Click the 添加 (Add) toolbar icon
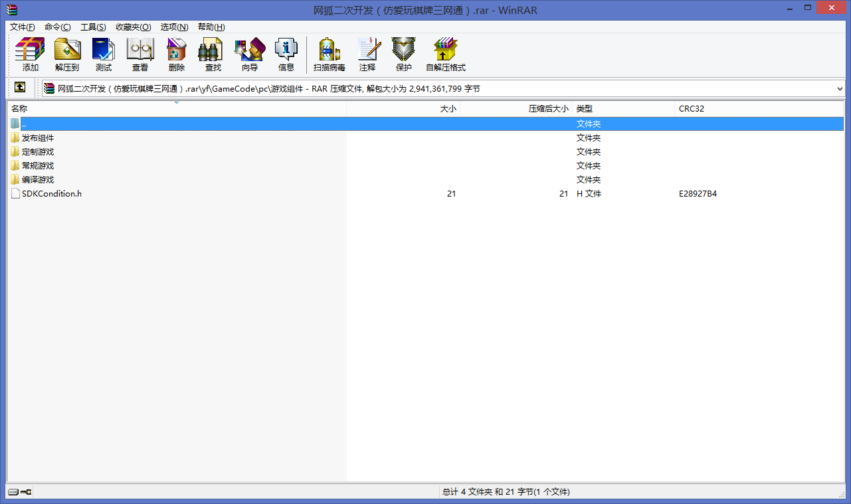The image size is (851, 504). coord(30,54)
